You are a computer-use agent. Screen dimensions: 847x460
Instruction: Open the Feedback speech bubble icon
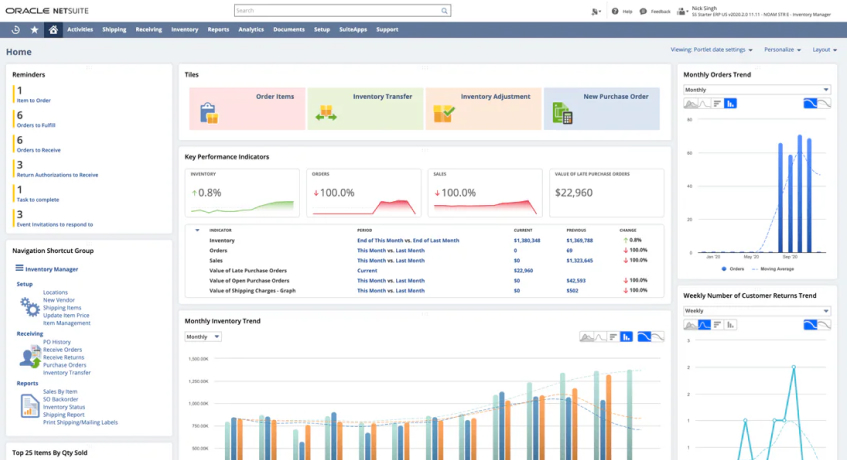coord(643,11)
